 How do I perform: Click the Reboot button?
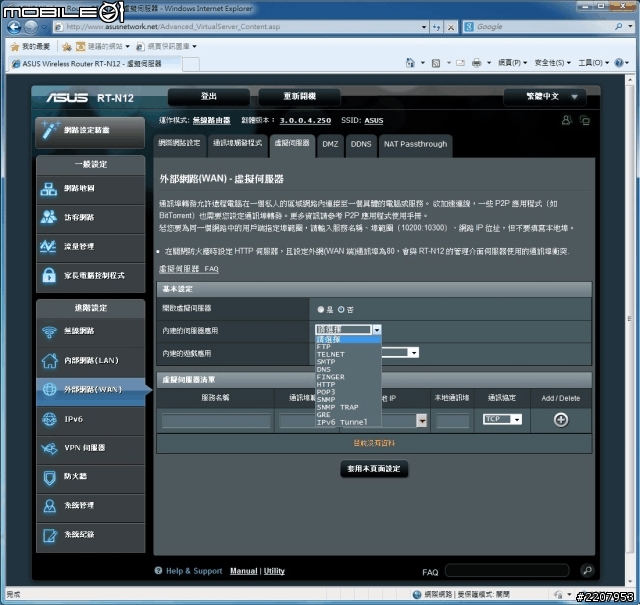[x=300, y=97]
